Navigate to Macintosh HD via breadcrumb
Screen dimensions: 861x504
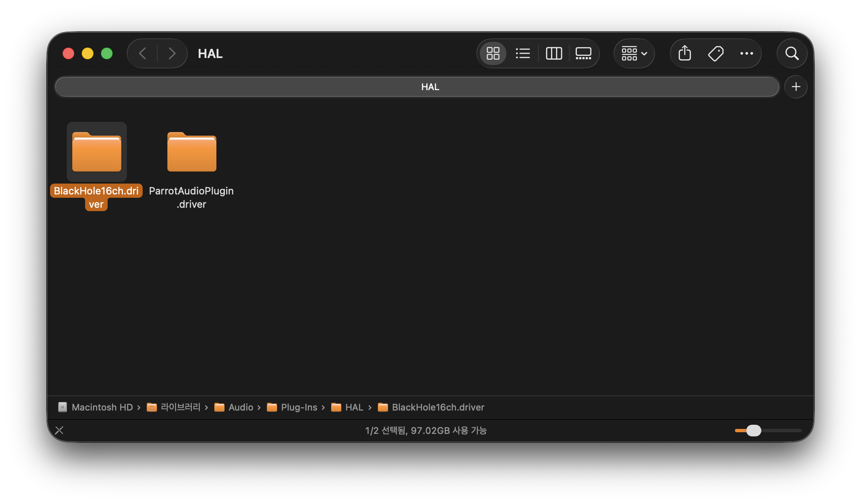point(102,407)
